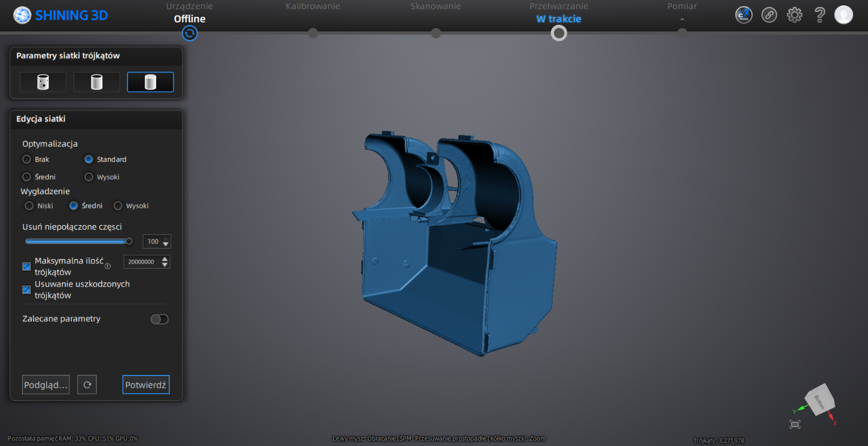Go to the Skanowanie step

(436, 33)
